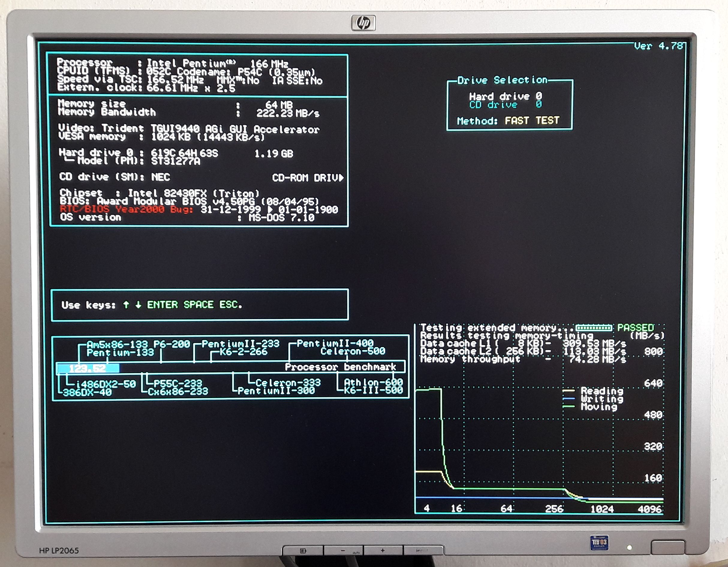Click the '222.23 MB/s' memory bandwidth value

click(288, 113)
